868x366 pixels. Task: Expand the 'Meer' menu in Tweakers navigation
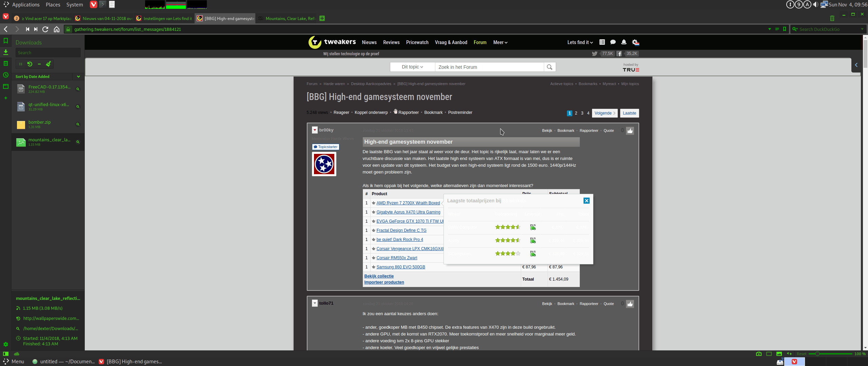tap(500, 42)
